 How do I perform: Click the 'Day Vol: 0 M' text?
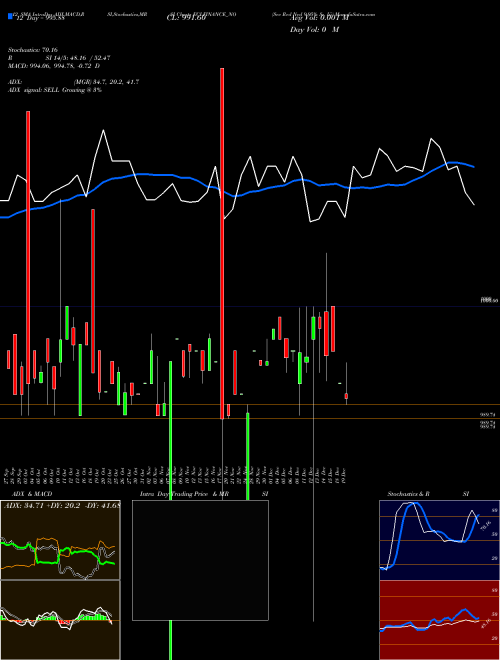tap(314, 30)
